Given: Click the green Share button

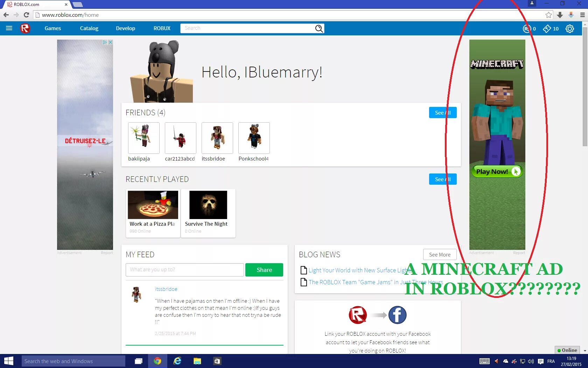Looking at the screenshot, I should (264, 270).
